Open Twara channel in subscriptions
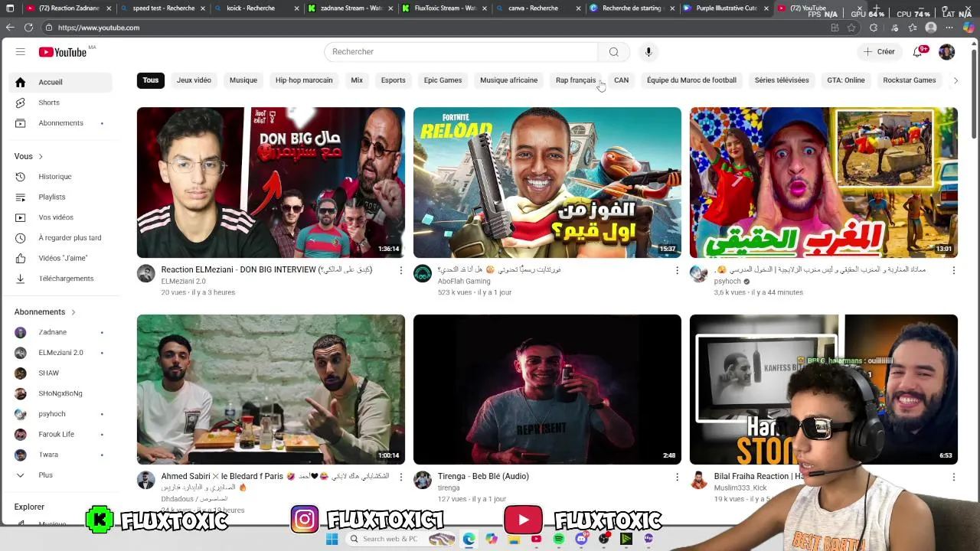 point(61,455)
